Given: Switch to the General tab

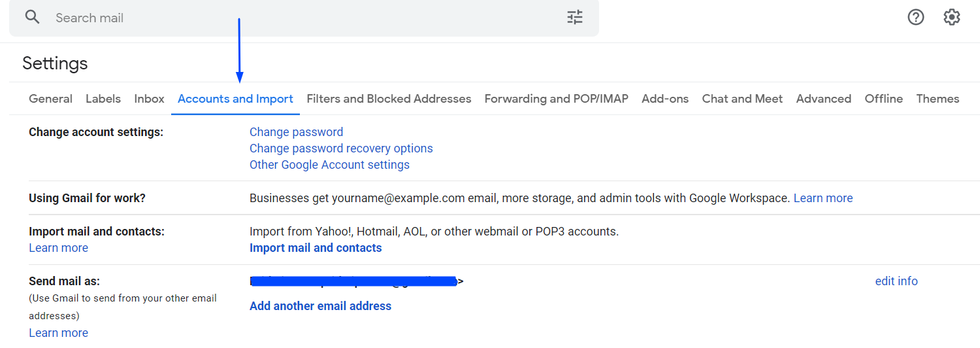Looking at the screenshot, I should point(50,99).
